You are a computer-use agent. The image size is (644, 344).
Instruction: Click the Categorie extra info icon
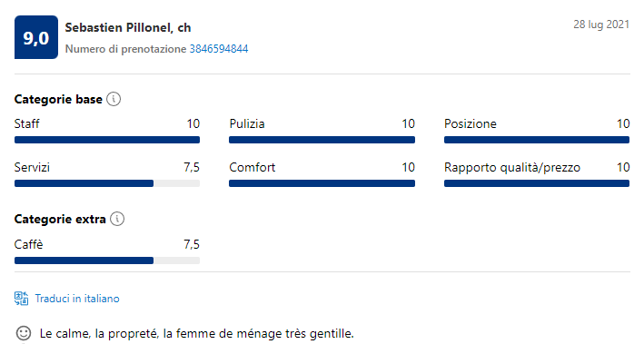(117, 219)
